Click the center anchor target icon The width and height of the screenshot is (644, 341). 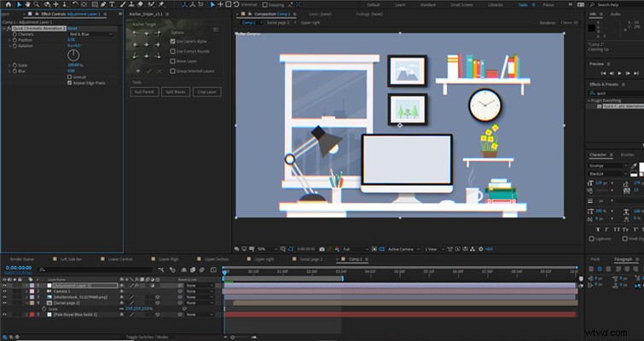tap(147, 45)
